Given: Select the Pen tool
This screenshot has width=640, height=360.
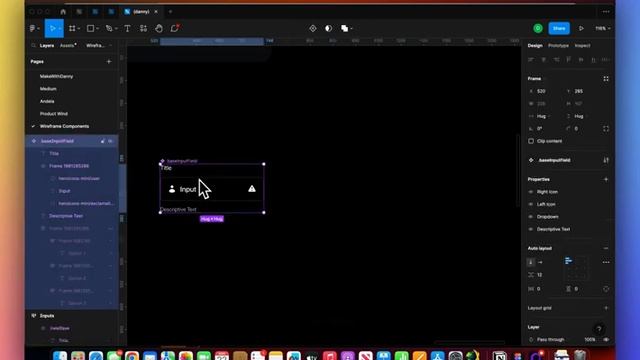Looking at the screenshot, I should (109, 28).
